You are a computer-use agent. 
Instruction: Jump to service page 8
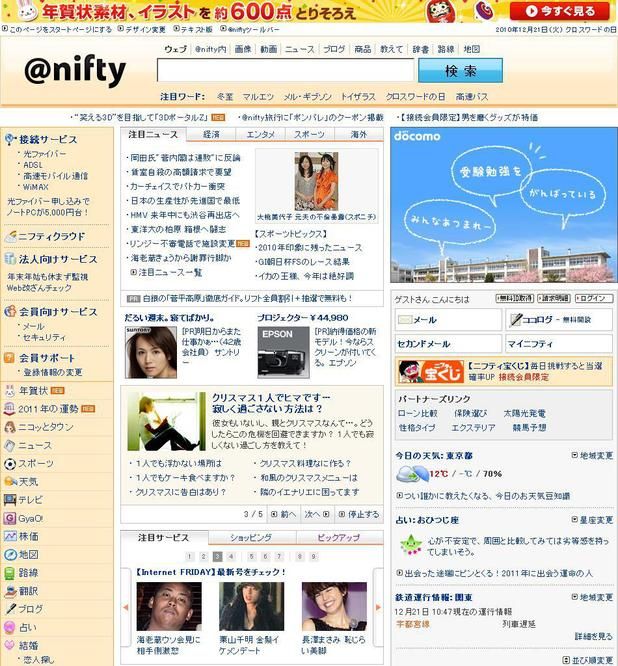[x=300, y=556]
